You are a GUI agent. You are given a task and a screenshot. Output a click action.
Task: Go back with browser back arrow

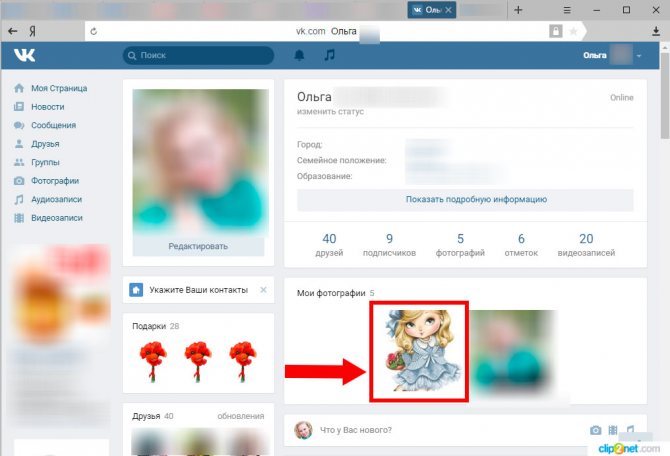point(13,31)
